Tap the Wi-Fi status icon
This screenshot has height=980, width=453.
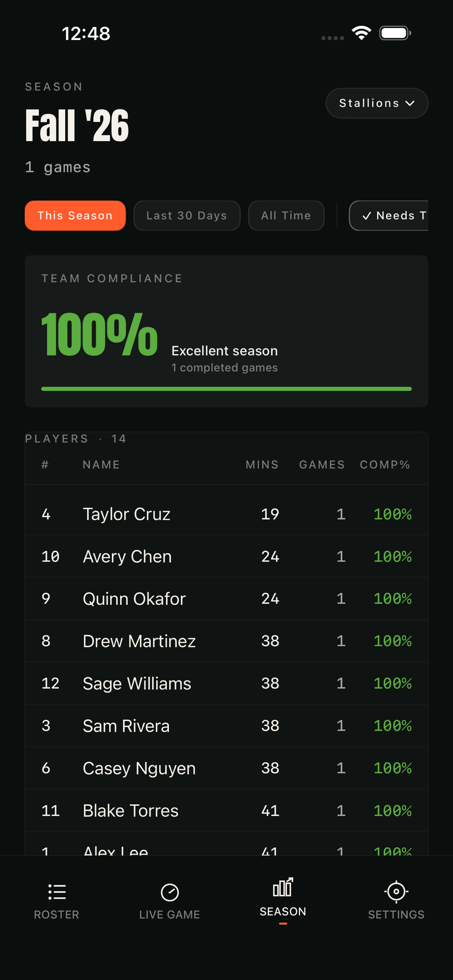(361, 33)
